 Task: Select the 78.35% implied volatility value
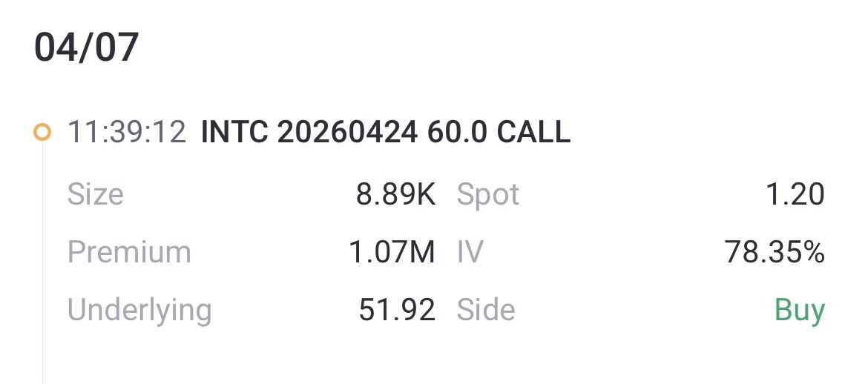[775, 252]
